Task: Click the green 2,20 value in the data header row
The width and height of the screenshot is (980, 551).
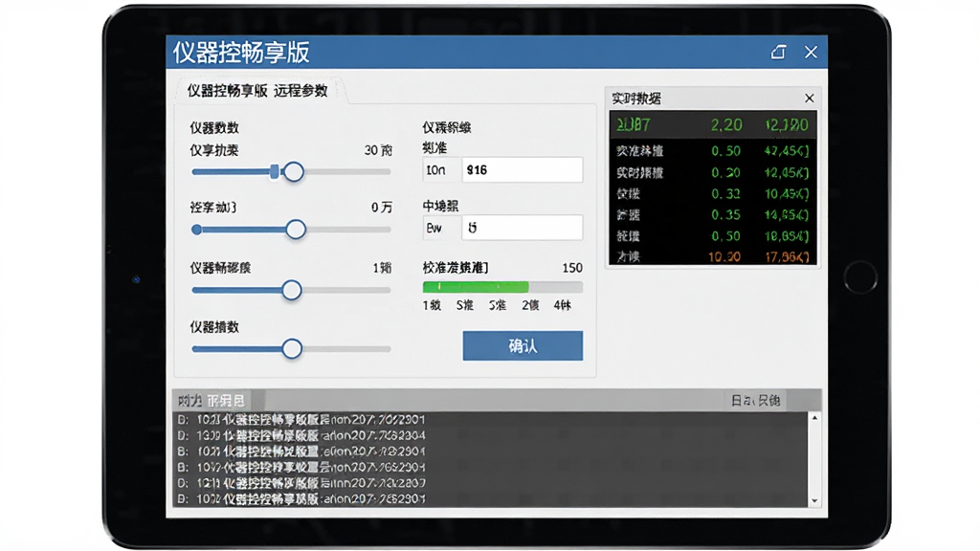Action: pos(726,125)
